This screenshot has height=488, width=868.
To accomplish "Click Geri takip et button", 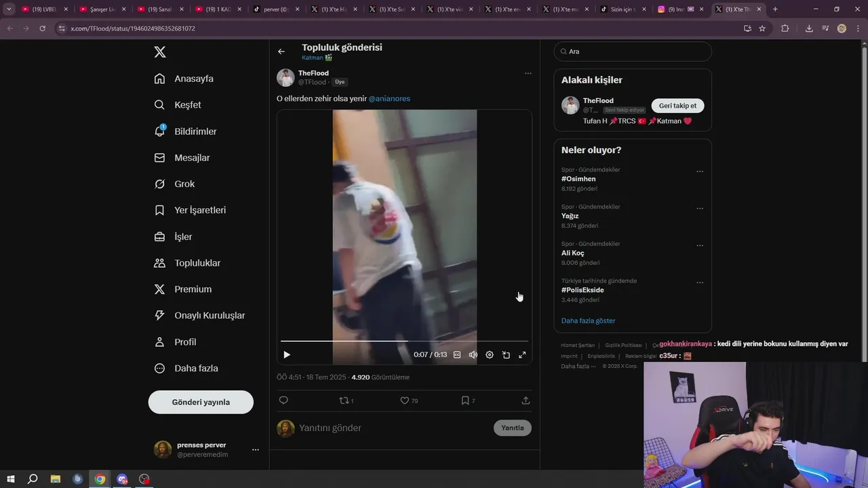I will [x=678, y=106].
